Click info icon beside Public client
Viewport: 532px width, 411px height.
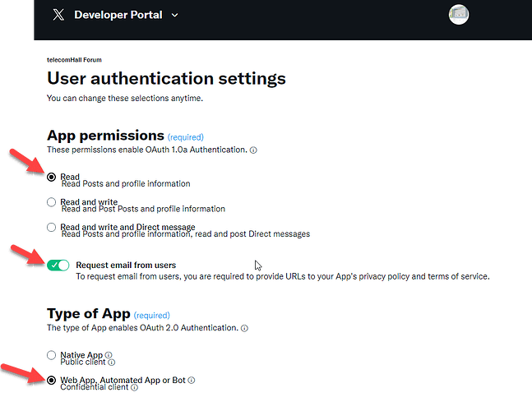coord(111,363)
